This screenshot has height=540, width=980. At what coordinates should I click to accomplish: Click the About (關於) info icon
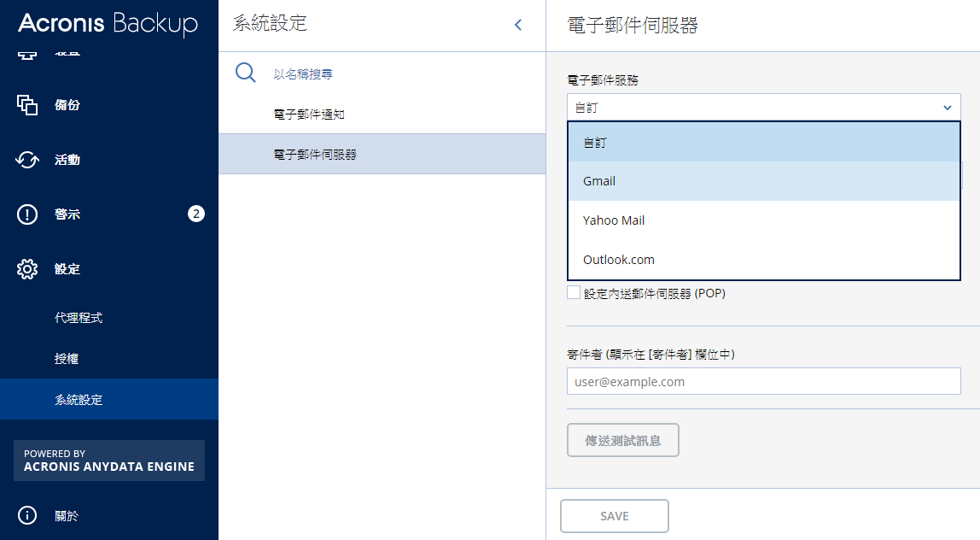[26, 515]
